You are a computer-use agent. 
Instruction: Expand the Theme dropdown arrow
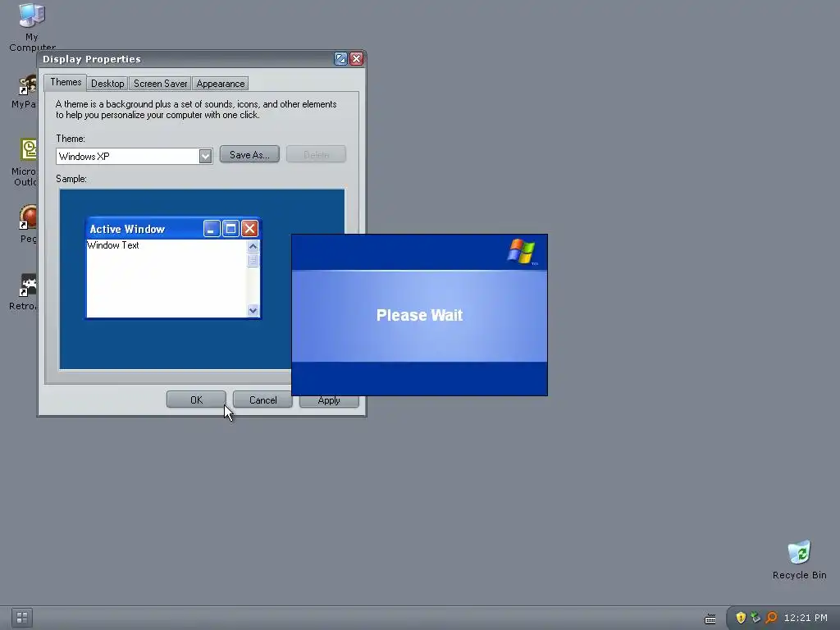205,157
